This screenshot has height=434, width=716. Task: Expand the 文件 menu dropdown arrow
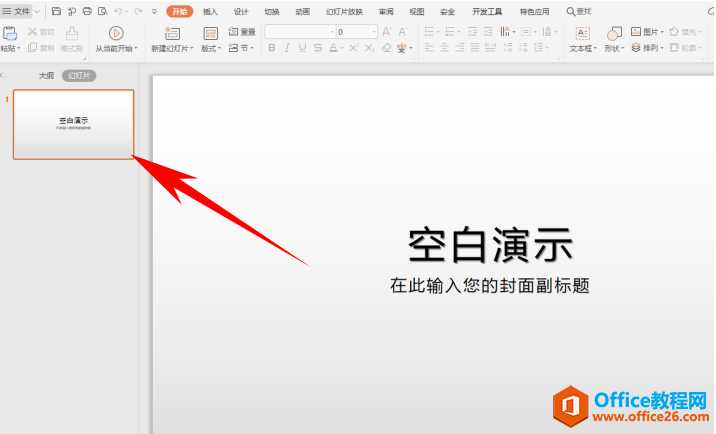click(38, 11)
